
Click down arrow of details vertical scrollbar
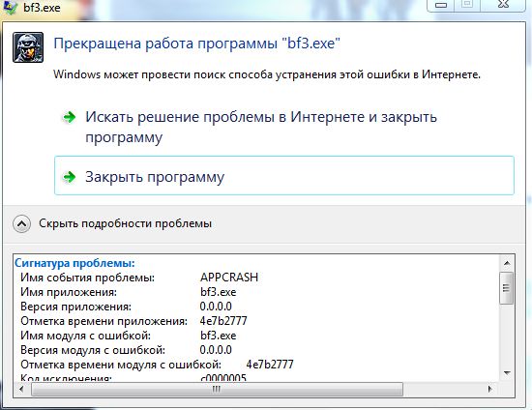[x=507, y=373]
